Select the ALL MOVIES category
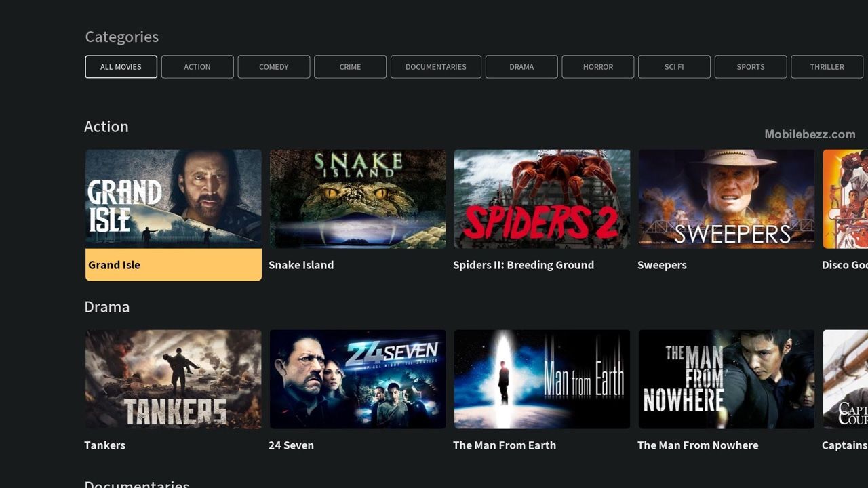This screenshot has width=868, height=488. 121,67
